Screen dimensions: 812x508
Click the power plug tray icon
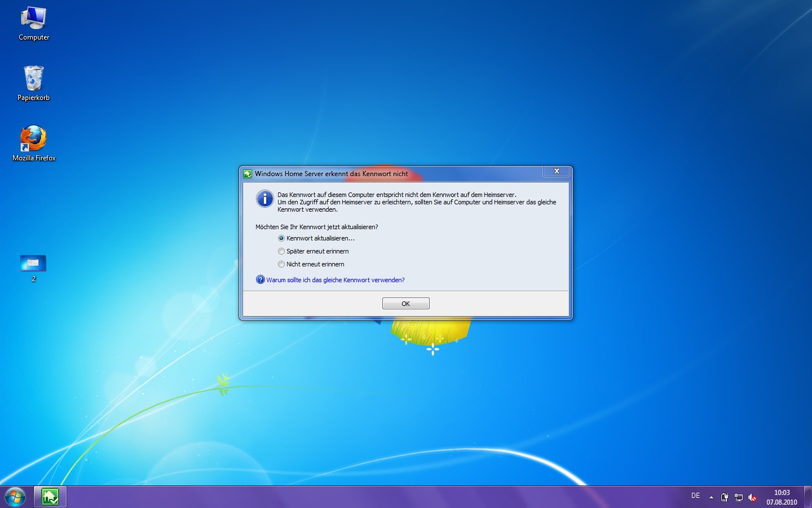click(x=725, y=497)
